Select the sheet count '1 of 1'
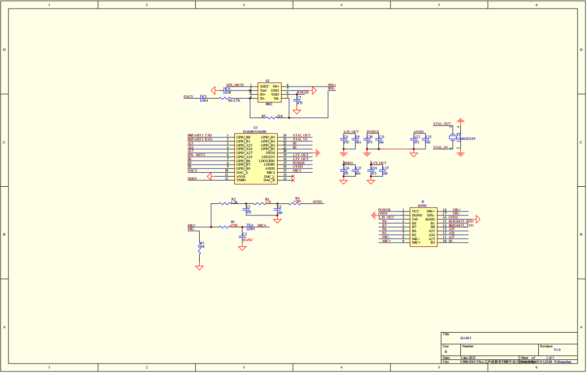588x373 pixels. [550, 358]
